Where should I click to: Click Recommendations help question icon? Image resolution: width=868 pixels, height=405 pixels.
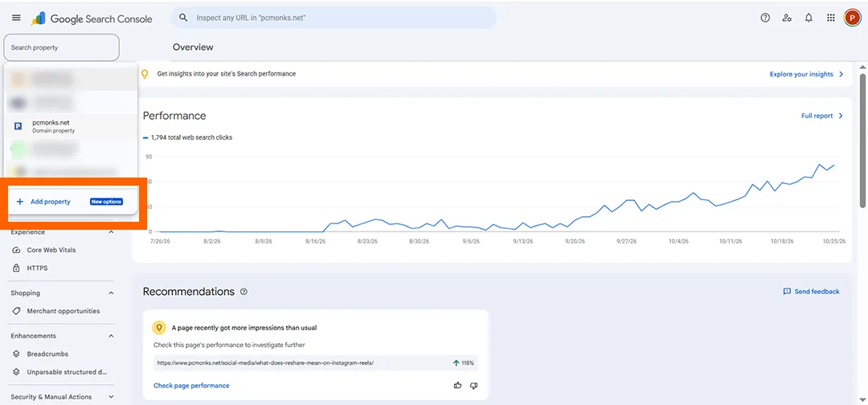[244, 292]
